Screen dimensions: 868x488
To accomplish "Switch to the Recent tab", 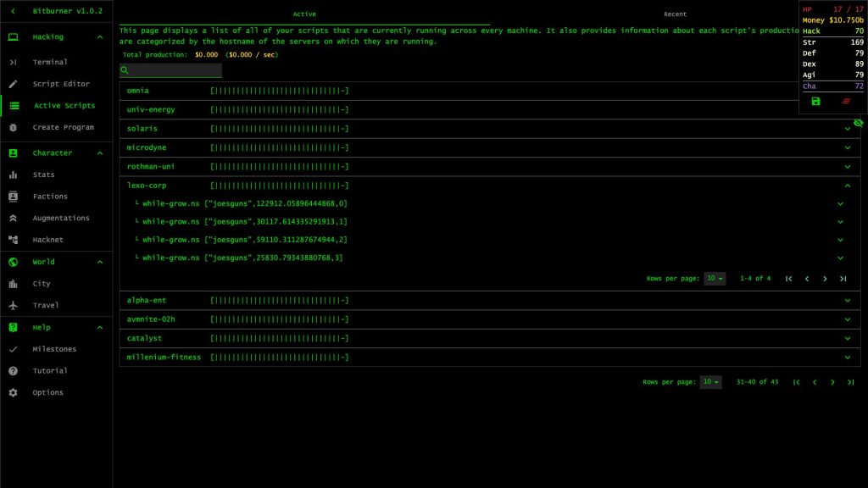I will point(675,14).
